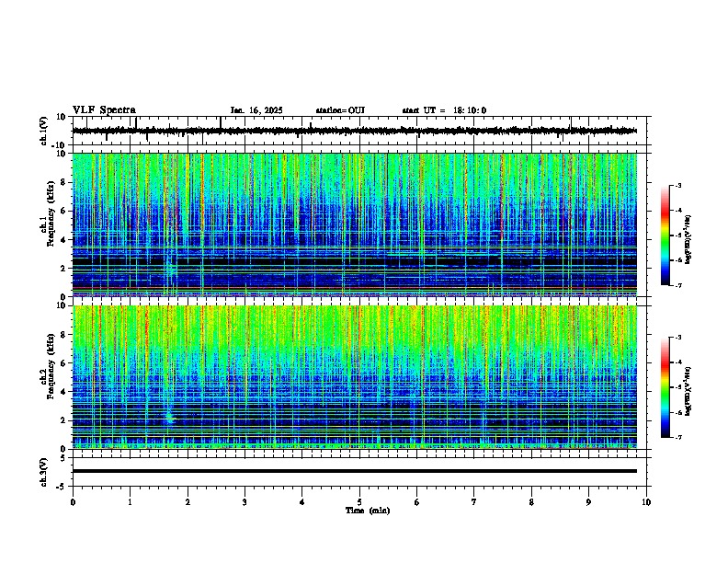
Task: Click time-axis tick label "8"
Action: pos(531,502)
